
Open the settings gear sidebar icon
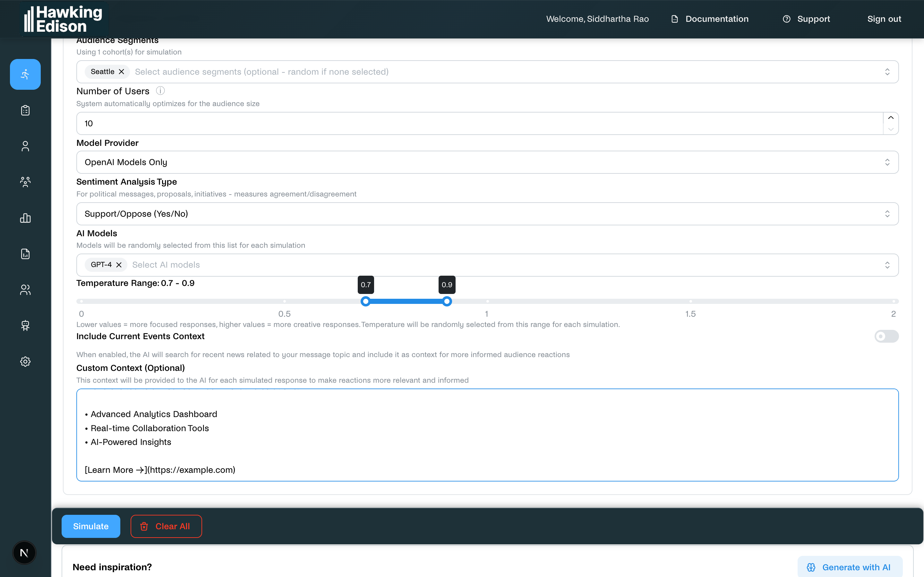(x=25, y=361)
